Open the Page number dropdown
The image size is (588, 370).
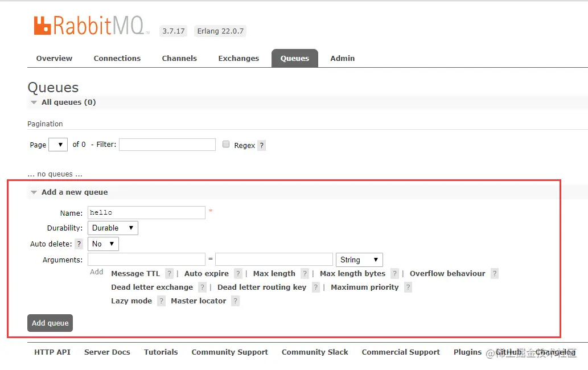pyautogui.click(x=58, y=145)
